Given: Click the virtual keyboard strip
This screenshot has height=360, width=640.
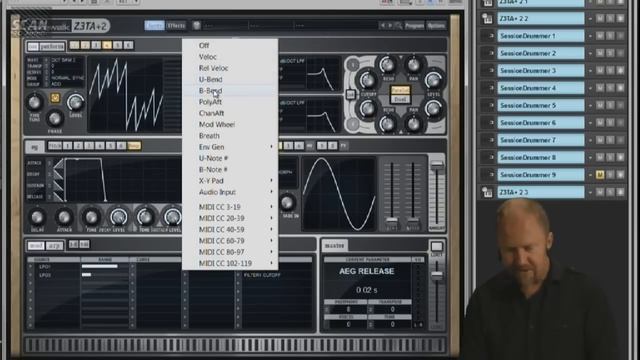Looking at the screenshot, I should 236,345.
